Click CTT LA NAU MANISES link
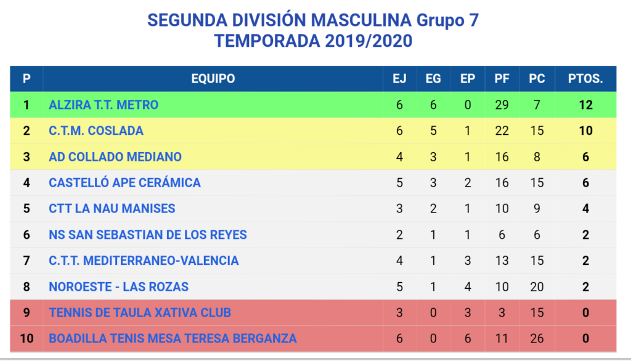The height and width of the screenshot is (364, 631). pyautogui.click(x=112, y=209)
